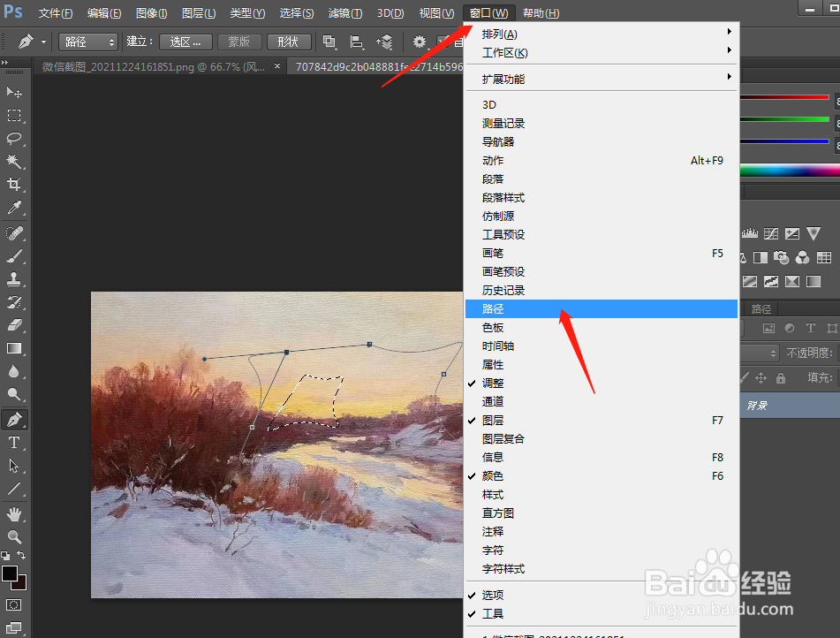Choose 通道 from the window menu
The height and width of the screenshot is (638, 840).
click(602, 401)
